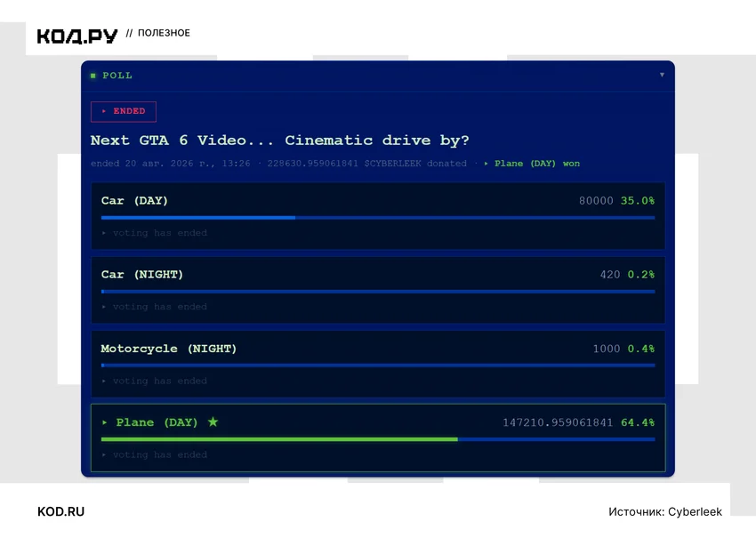The width and height of the screenshot is (756, 538).
Task: Click the 0.2% percentage
Action: tap(640, 274)
